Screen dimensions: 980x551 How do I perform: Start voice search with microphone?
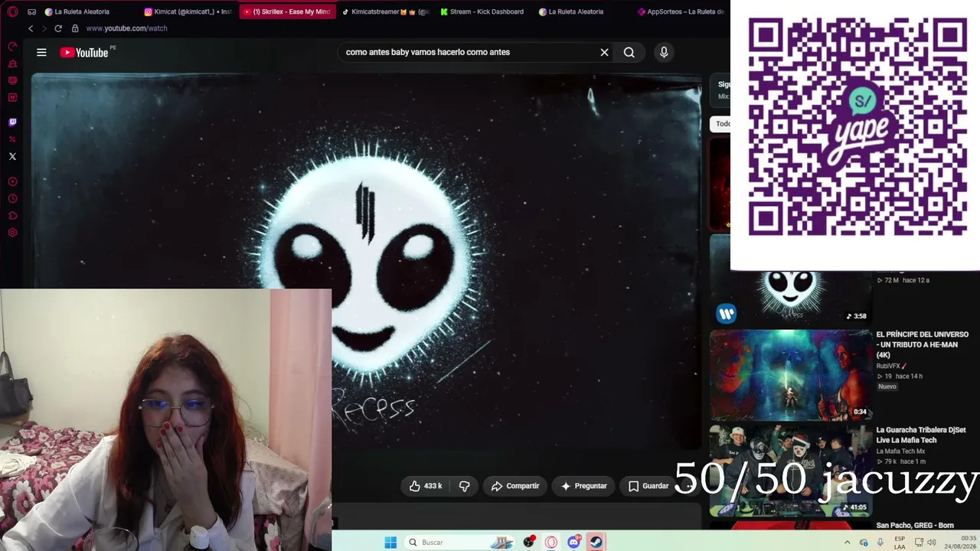tap(664, 52)
